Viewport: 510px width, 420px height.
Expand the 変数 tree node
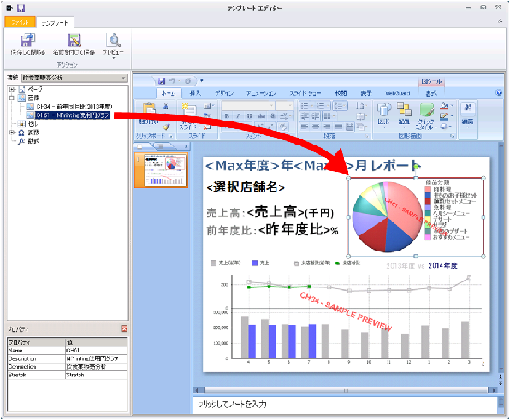click(x=12, y=133)
